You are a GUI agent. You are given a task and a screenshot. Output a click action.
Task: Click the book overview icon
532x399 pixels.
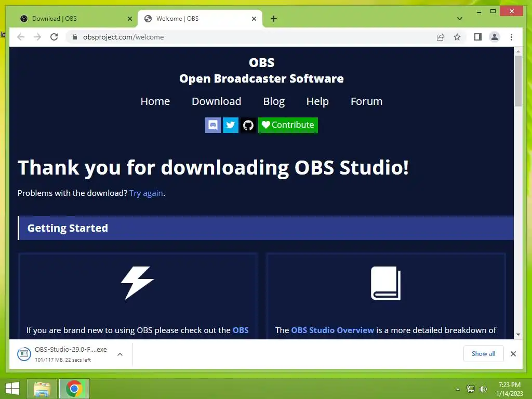click(386, 283)
